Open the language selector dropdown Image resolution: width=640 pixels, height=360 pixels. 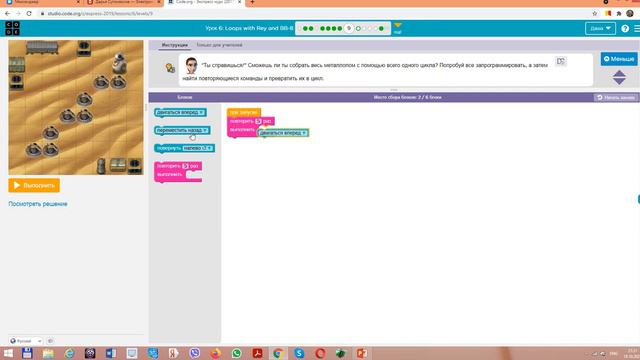(26, 341)
